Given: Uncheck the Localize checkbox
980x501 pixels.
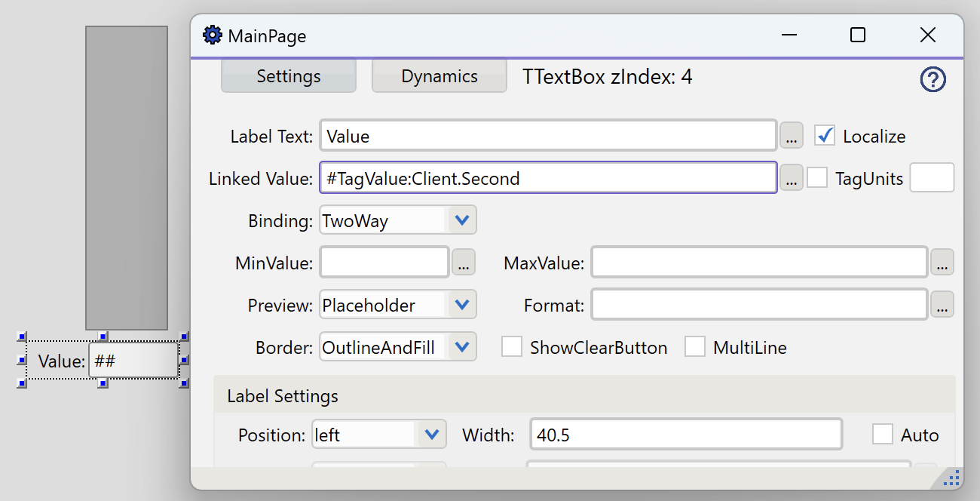Looking at the screenshot, I should (825, 136).
